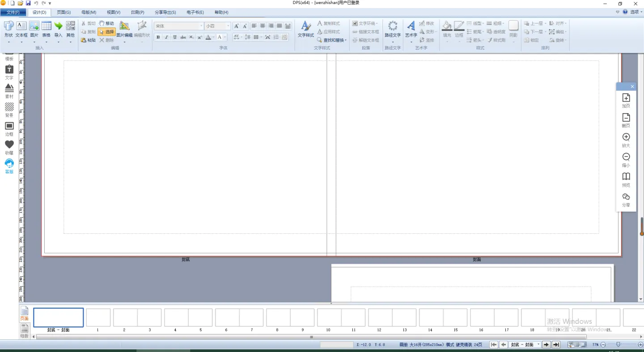Switch to the 分享导出(S) tab

165,12
